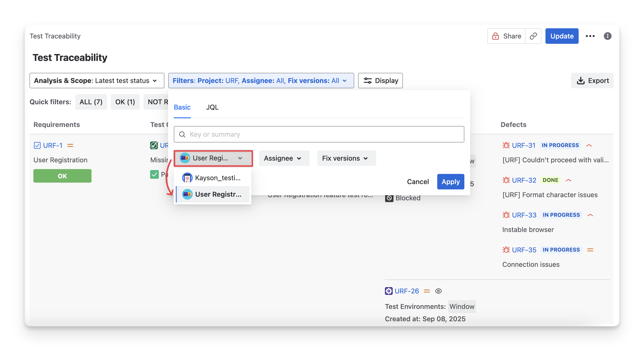The width and height of the screenshot is (644, 351).
Task: Click the info icon in top right
Action: [607, 36]
